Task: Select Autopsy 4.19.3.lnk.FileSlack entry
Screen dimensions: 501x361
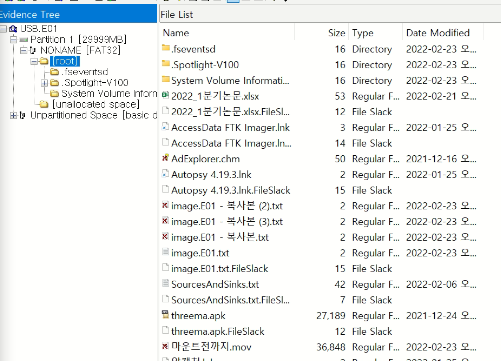Action: coord(231,190)
